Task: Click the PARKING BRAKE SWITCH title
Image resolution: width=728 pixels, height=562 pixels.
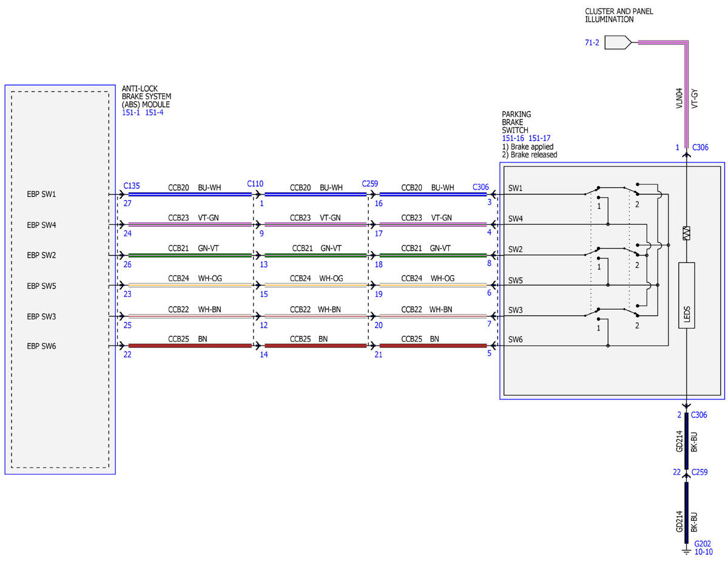Action: click(515, 122)
